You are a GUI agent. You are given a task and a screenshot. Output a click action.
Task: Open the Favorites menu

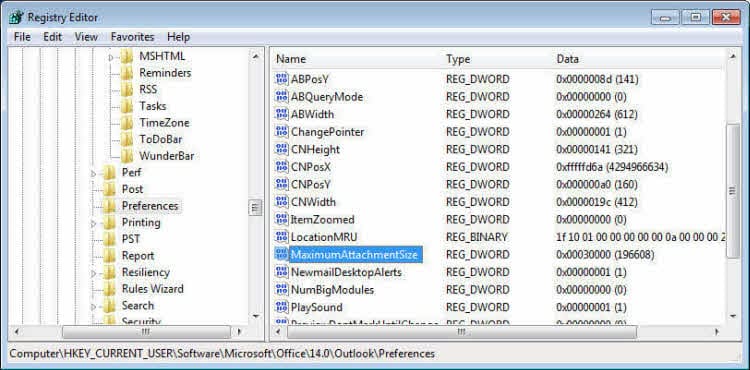click(x=132, y=37)
